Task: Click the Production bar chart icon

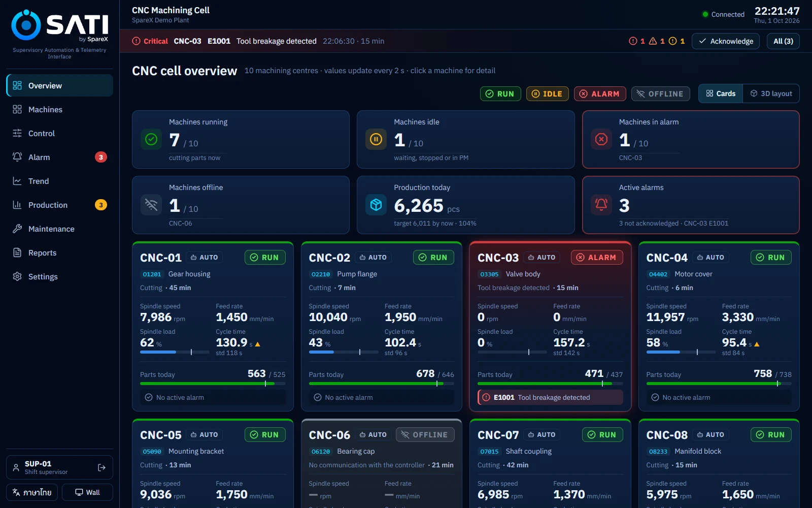Action: 17,205
